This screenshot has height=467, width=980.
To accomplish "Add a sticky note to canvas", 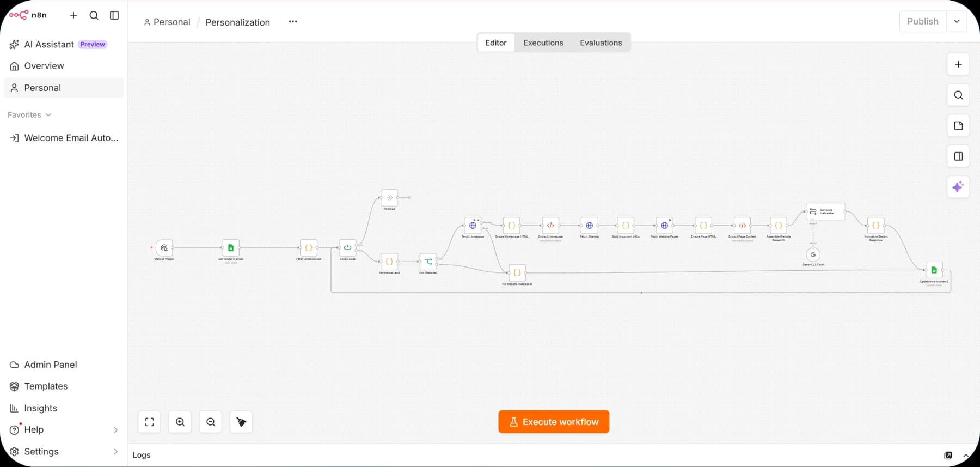I will (958, 125).
